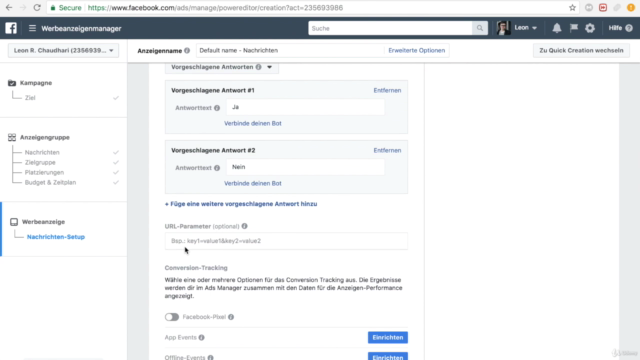Click the browser address bar URL
The width and height of the screenshot is (640, 360).
(216, 8)
